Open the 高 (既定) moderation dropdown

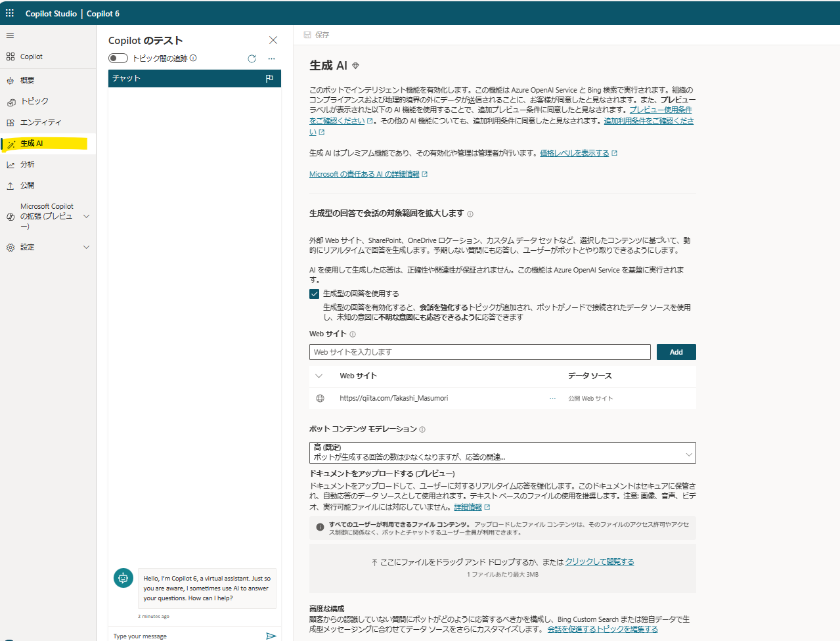[502, 453]
